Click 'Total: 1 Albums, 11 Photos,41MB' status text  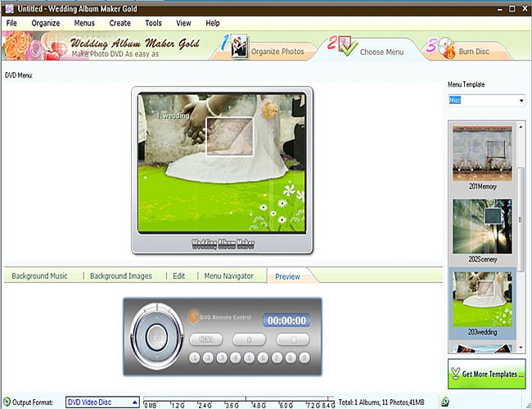tap(381, 402)
